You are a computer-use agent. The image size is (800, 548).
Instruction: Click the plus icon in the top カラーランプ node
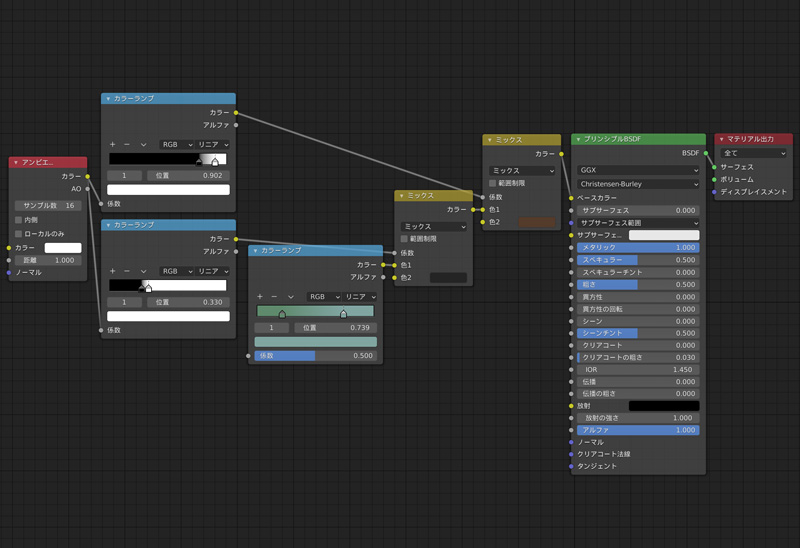coord(113,145)
